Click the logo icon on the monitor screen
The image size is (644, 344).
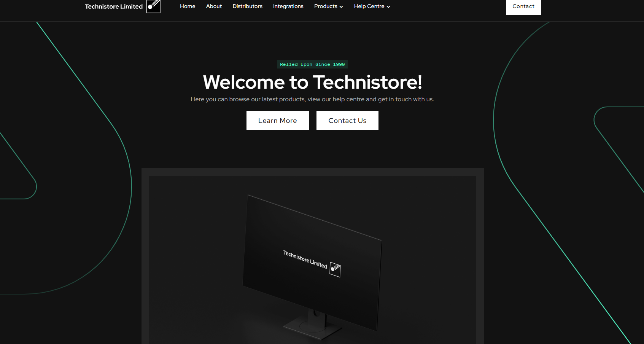click(335, 269)
